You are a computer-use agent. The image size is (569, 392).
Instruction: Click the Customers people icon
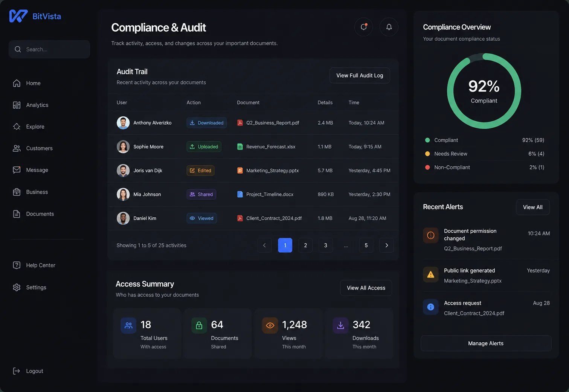tap(17, 148)
